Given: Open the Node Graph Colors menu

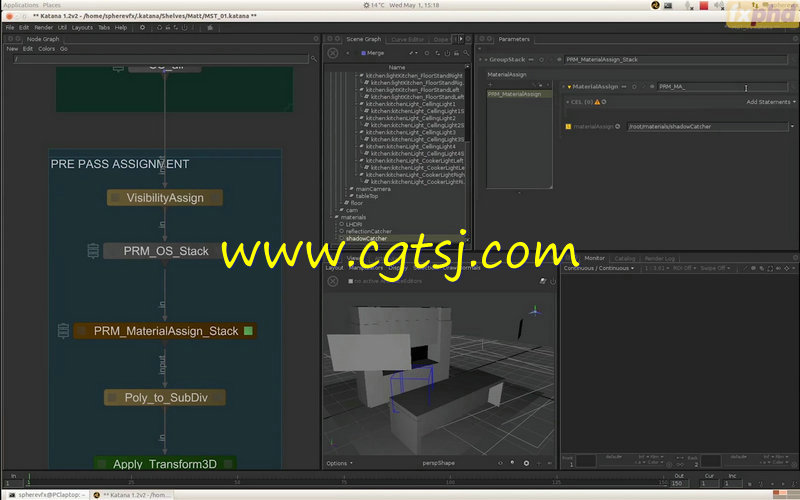Looking at the screenshot, I should (46, 49).
